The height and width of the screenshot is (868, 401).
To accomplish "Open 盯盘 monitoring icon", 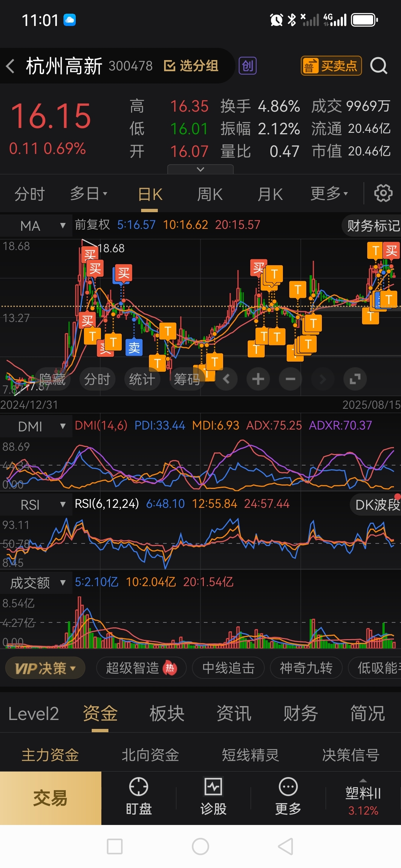I will 139,797.
